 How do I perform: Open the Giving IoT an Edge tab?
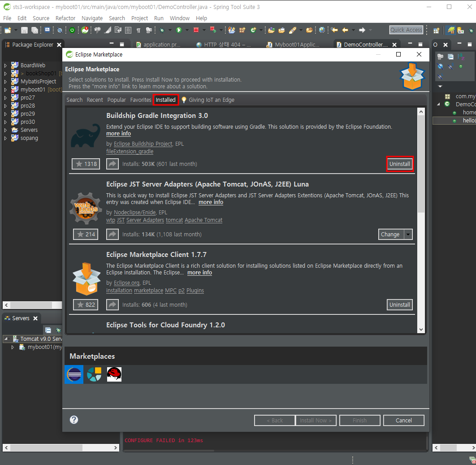pos(208,100)
